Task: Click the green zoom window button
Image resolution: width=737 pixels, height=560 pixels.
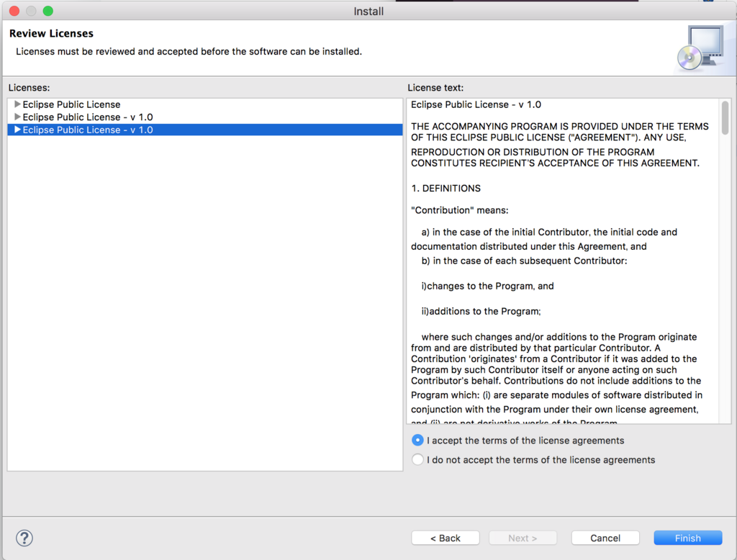Action: [x=48, y=11]
